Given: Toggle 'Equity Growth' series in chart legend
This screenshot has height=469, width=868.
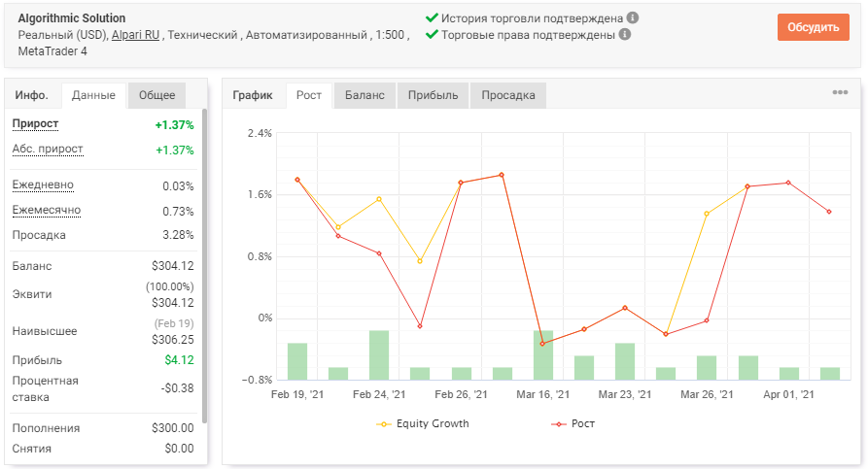Looking at the screenshot, I should coord(423,423).
